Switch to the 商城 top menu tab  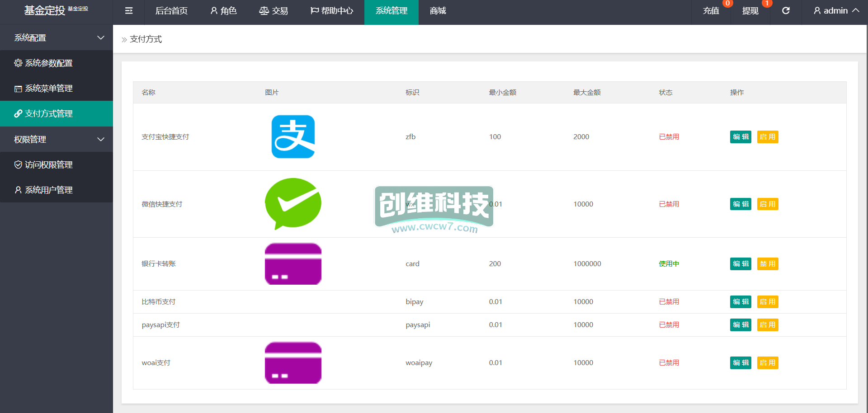point(438,11)
